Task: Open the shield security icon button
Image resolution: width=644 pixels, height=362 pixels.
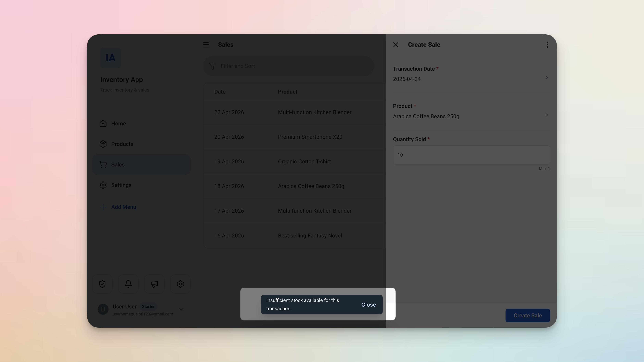Action: coord(102,284)
